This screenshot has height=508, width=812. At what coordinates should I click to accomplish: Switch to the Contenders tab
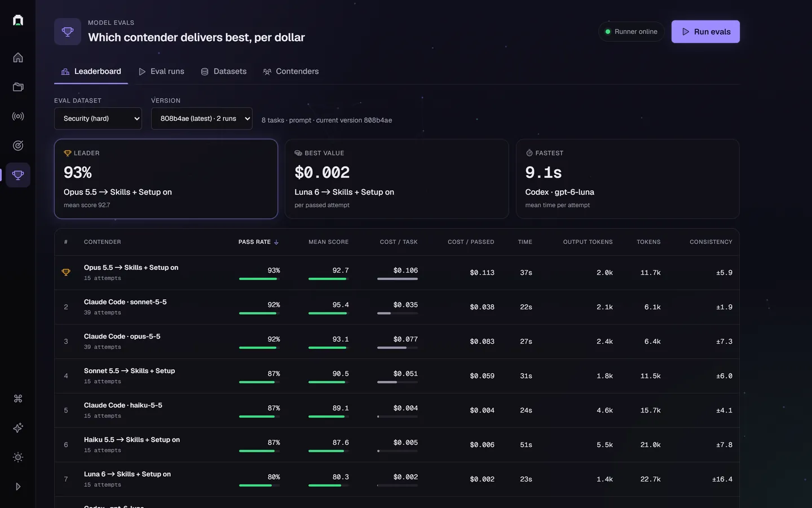pos(291,72)
